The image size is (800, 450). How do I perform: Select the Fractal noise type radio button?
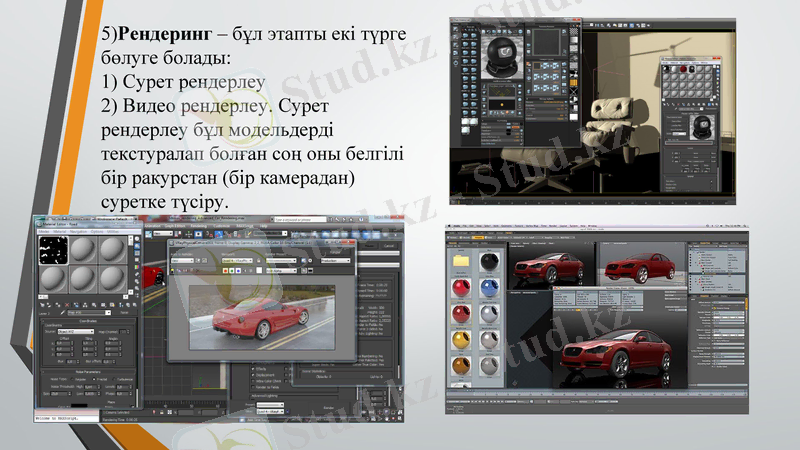[x=94, y=379]
